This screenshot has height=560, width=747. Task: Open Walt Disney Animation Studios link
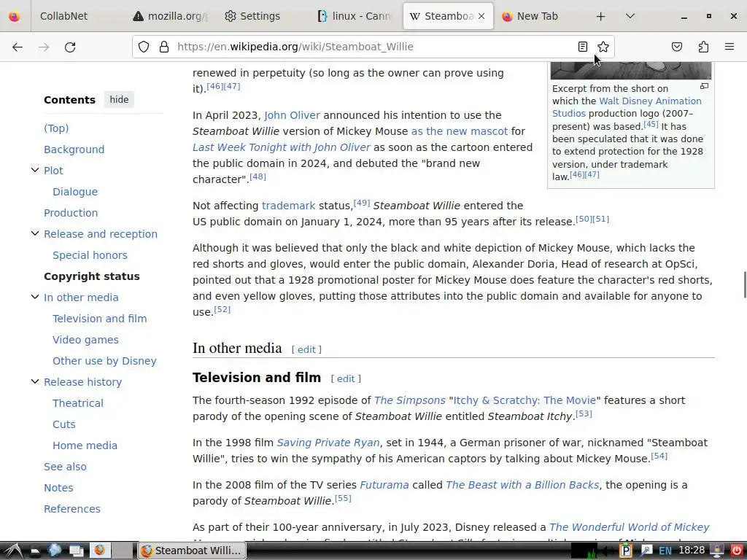[627, 107]
